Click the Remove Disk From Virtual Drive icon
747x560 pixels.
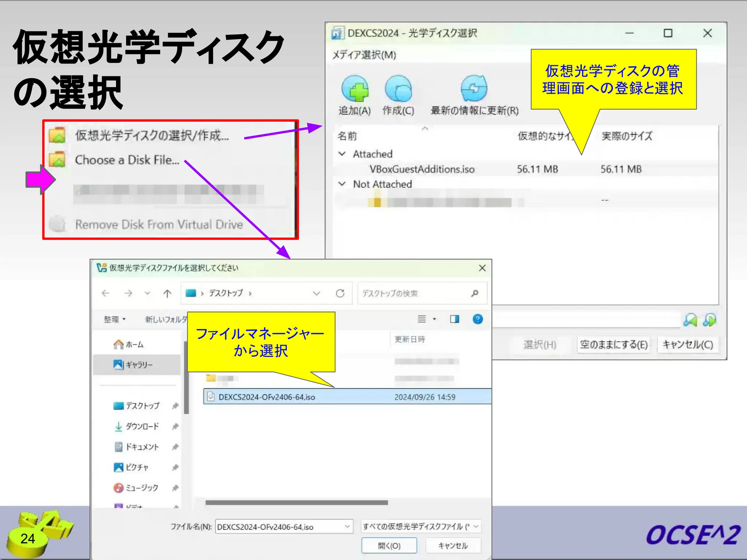pos(57,223)
